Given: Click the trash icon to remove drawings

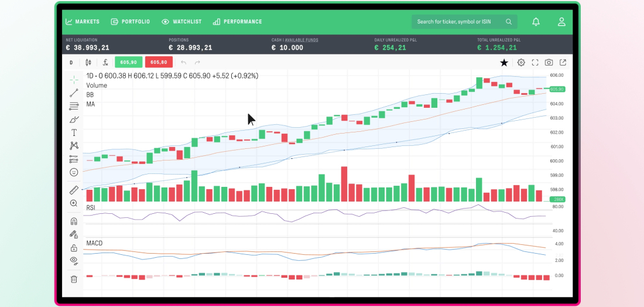Looking at the screenshot, I should coord(74,279).
